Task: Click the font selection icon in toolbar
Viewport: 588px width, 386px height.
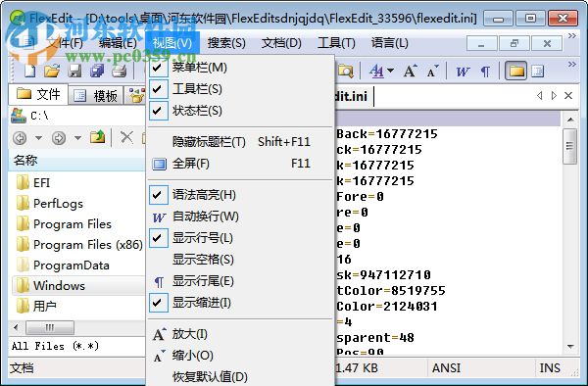Action: point(376,71)
